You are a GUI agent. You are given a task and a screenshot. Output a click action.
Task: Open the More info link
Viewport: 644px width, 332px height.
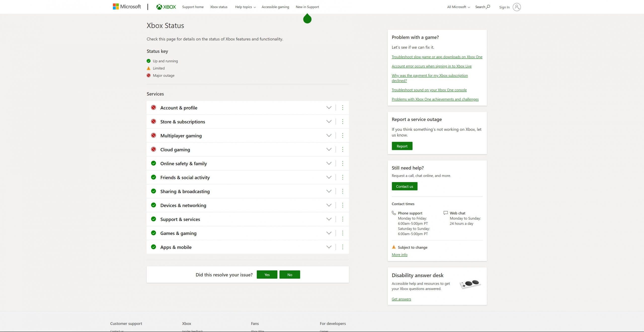399,255
